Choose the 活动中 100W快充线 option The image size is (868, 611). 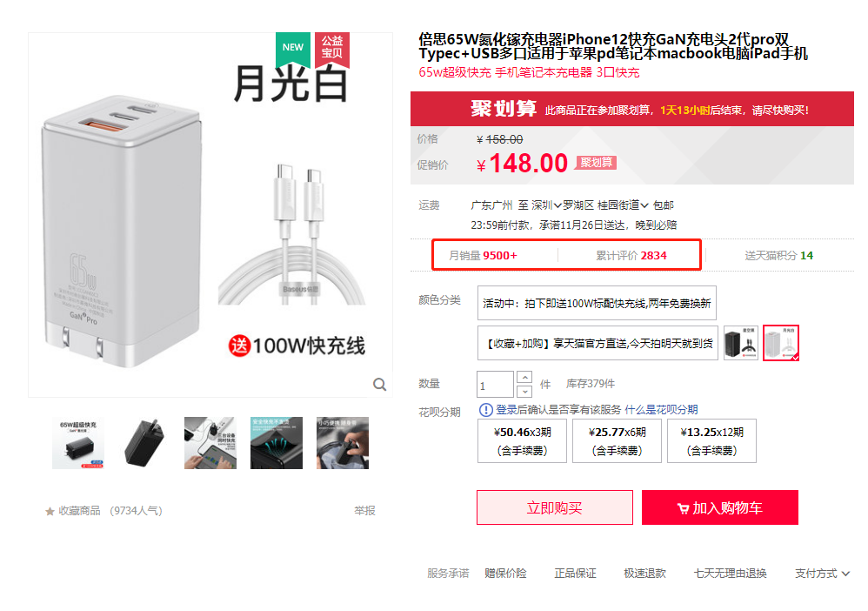point(597,303)
